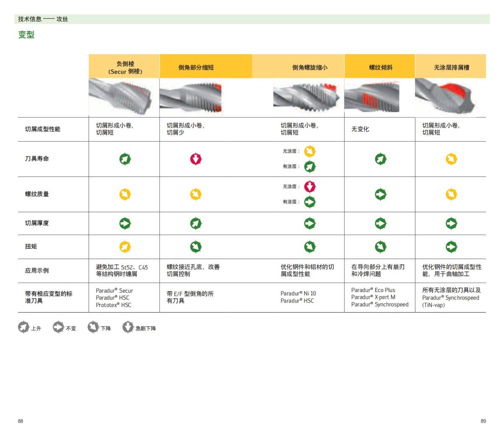Expand the 无涂层排屑槽 column header
504x432 pixels.
(x=451, y=66)
